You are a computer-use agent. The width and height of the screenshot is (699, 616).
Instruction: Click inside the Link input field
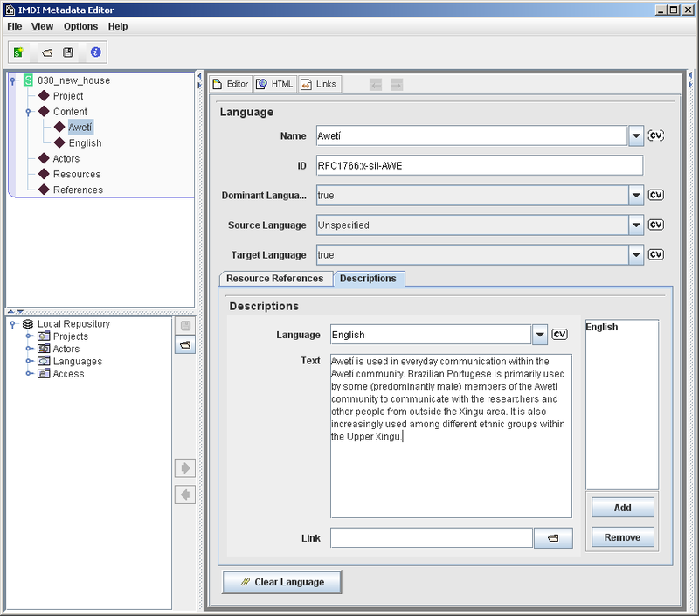pos(432,538)
